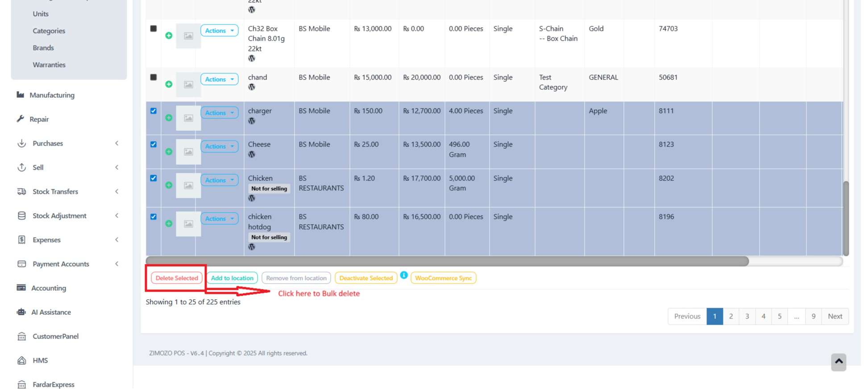Click the blue info icon beside Deactivate Selected
Image resolution: width=868 pixels, height=389 pixels.
[x=404, y=275]
